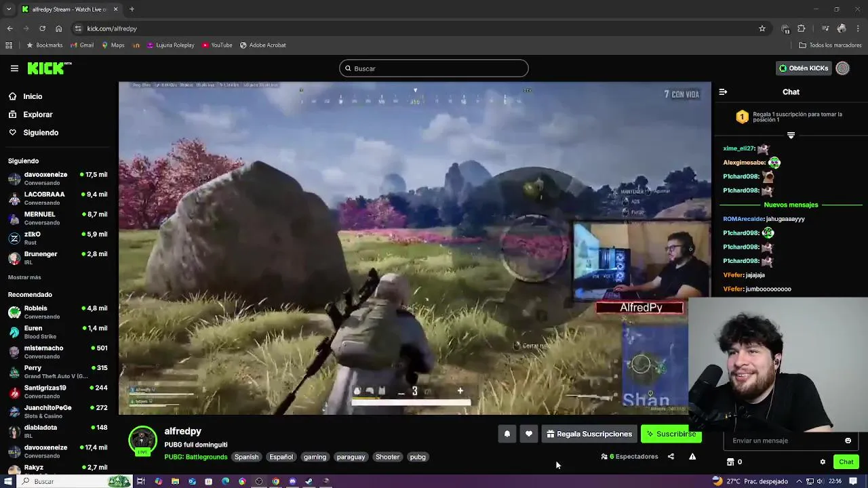The width and height of the screenshot is (868, 488).
Task: Open the Chrome apps grid icon
Action: point(9,45)
